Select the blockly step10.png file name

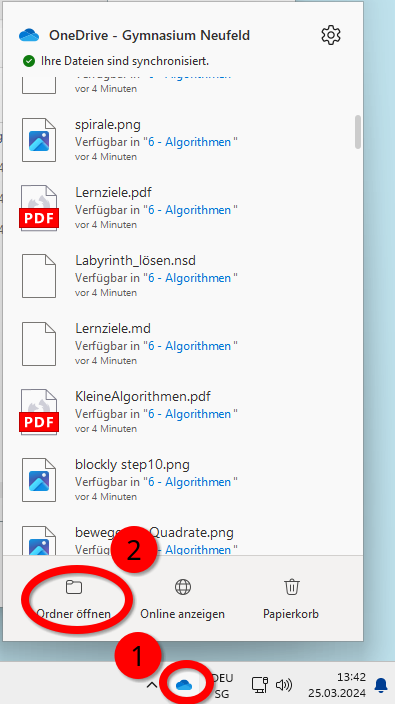pyautogui.click(x=132, y=465)
